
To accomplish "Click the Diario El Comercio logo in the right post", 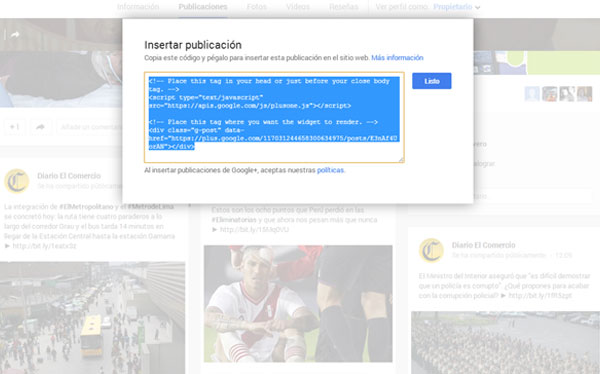I will coord(431,250).
